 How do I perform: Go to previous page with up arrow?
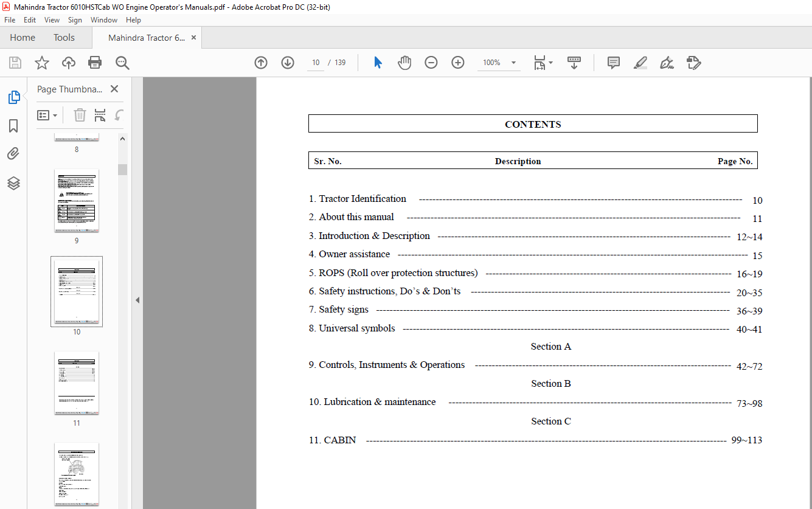pyautogui.click(x=261, y=63)
